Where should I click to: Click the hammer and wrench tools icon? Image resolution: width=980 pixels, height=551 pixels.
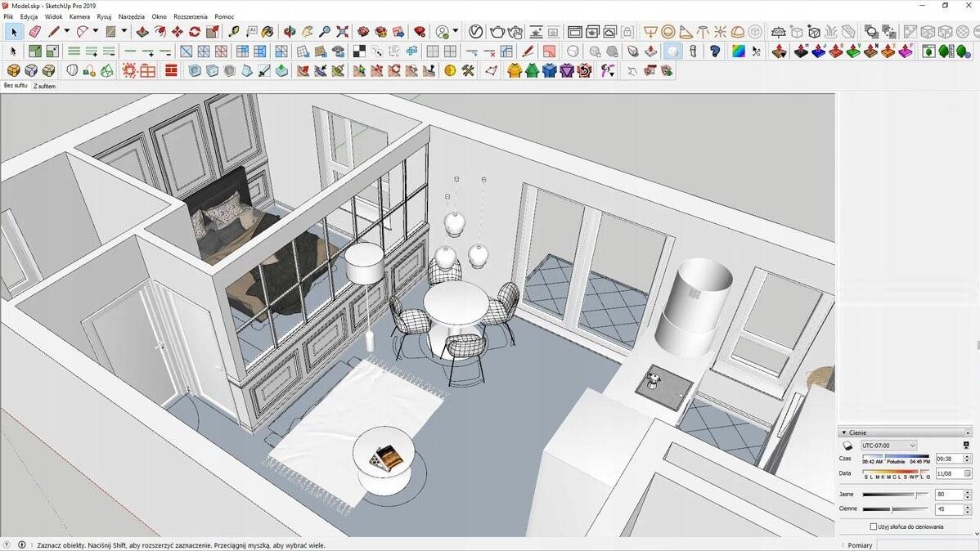(x=467, y=70)
